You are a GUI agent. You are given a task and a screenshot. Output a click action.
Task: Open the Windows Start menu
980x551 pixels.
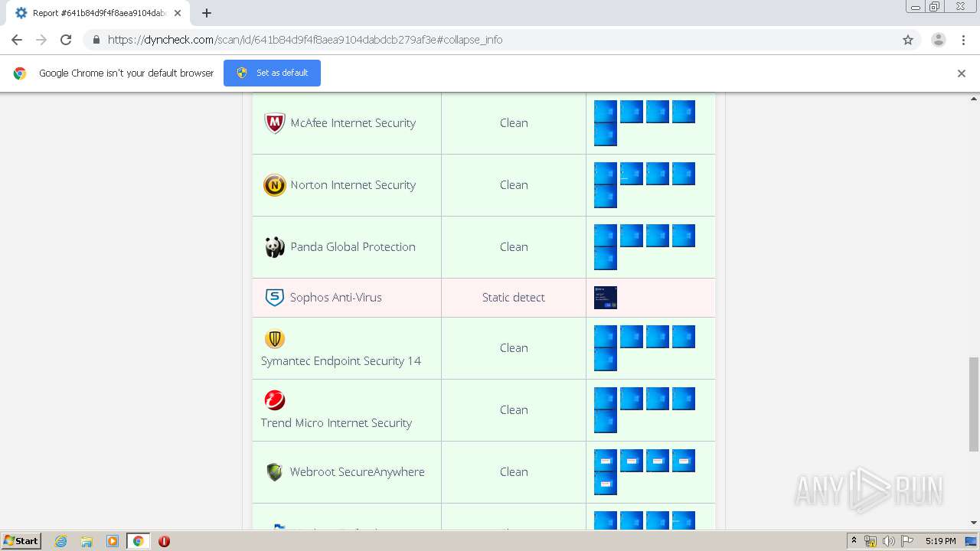(x=21, y=540)
